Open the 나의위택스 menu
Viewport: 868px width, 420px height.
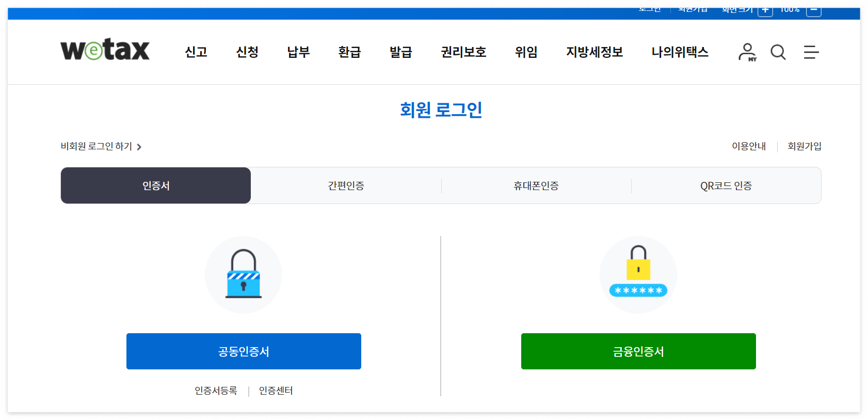click(680, 52)
